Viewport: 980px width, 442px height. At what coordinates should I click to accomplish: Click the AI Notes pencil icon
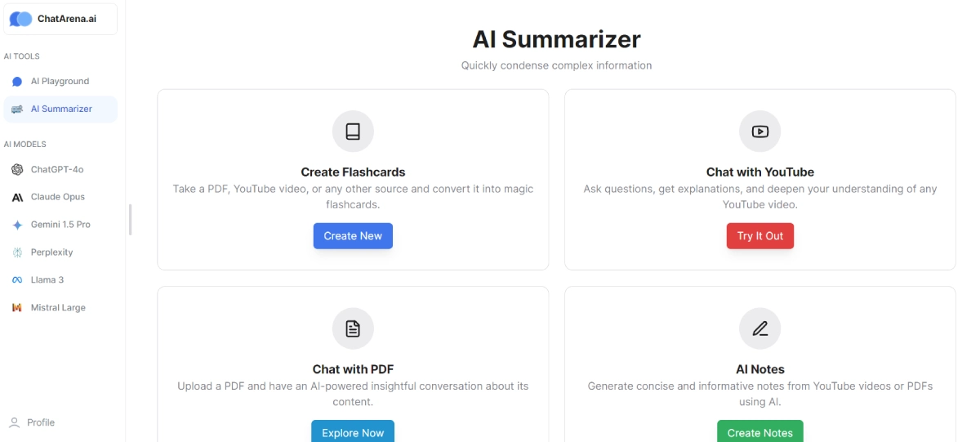(x=760, y=328)
